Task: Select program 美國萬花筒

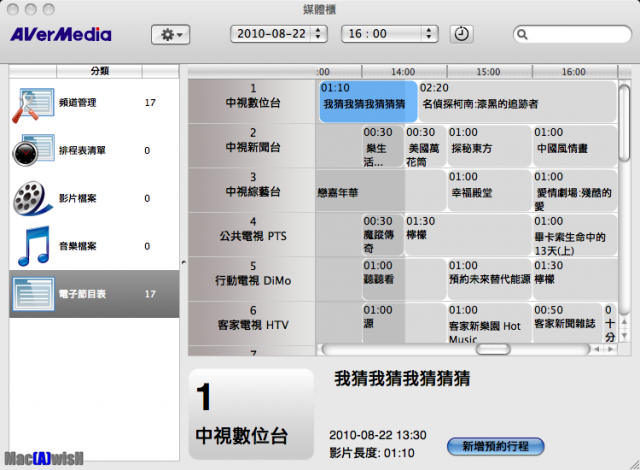Action: coord(425,146)
